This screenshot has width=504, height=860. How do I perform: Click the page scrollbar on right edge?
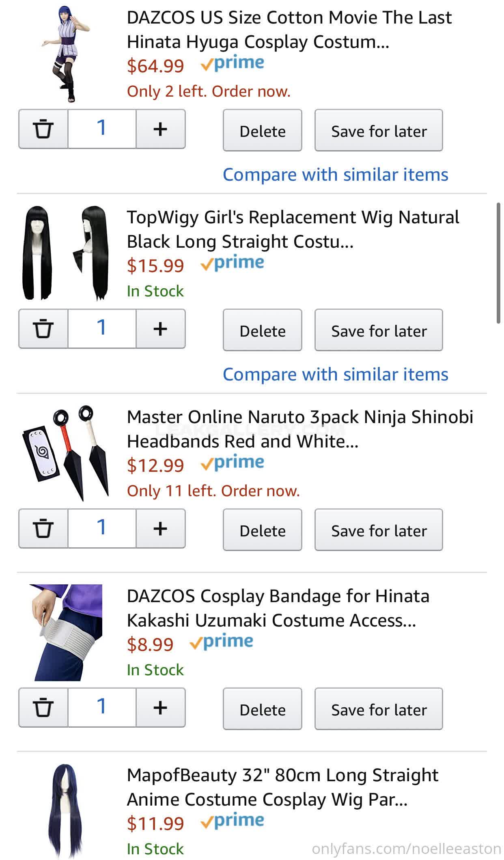[498, 263]
